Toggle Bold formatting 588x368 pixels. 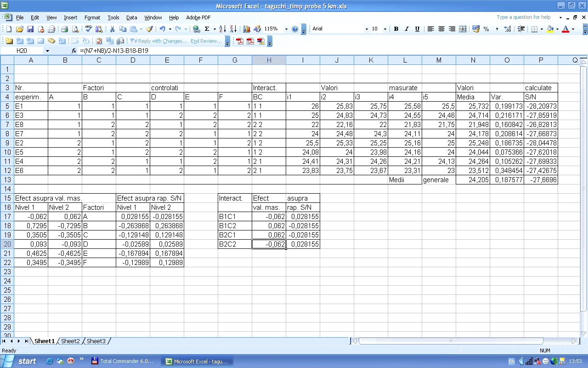tap(396, 29)
